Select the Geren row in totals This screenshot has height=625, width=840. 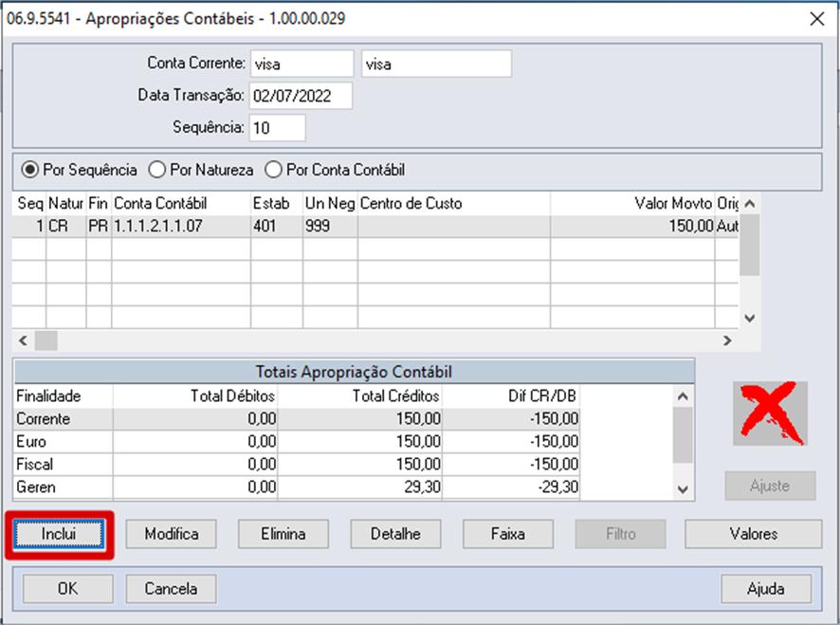click(298, 487)
